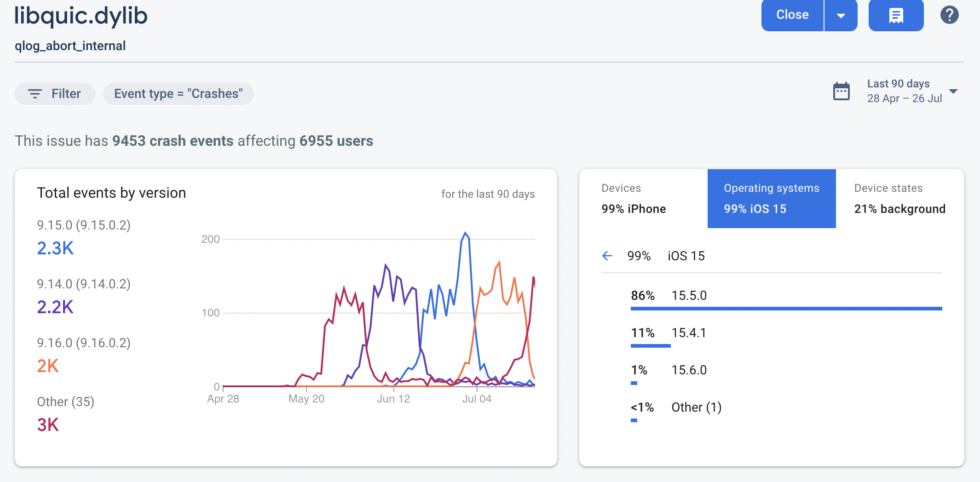Select version 9.15.0 in chart legend
This screenshot has width=980, height=482.
click(84, 237)
